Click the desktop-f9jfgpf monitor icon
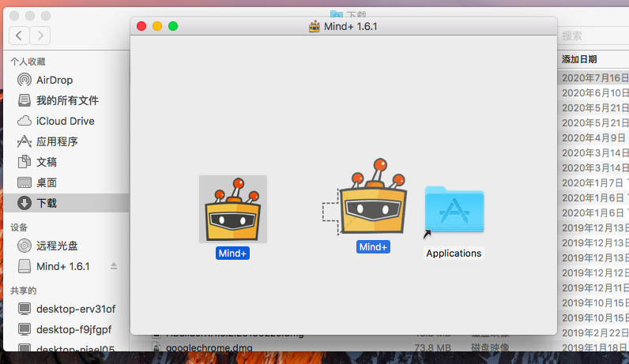This screenshot has width=629, height=364. coord(24,329)
